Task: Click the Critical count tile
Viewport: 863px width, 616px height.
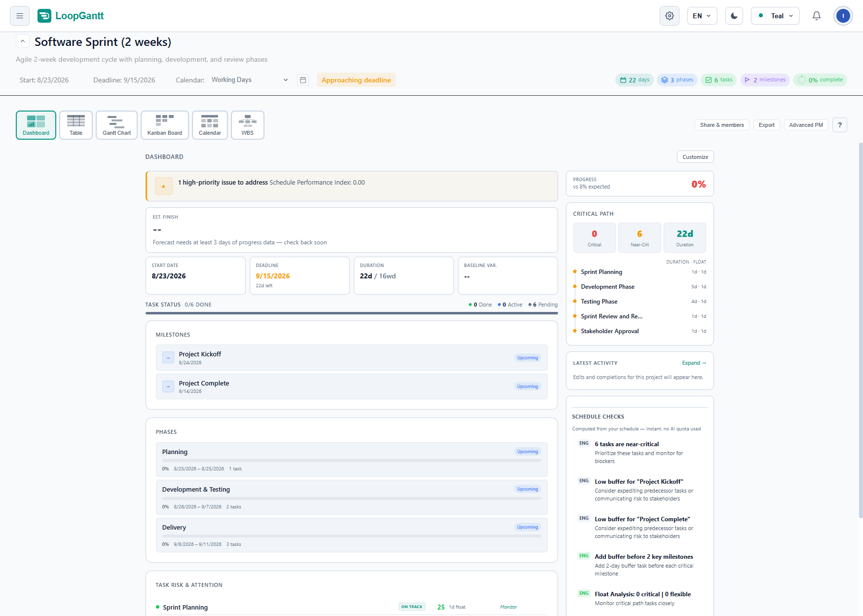Action: pos(595,237)
